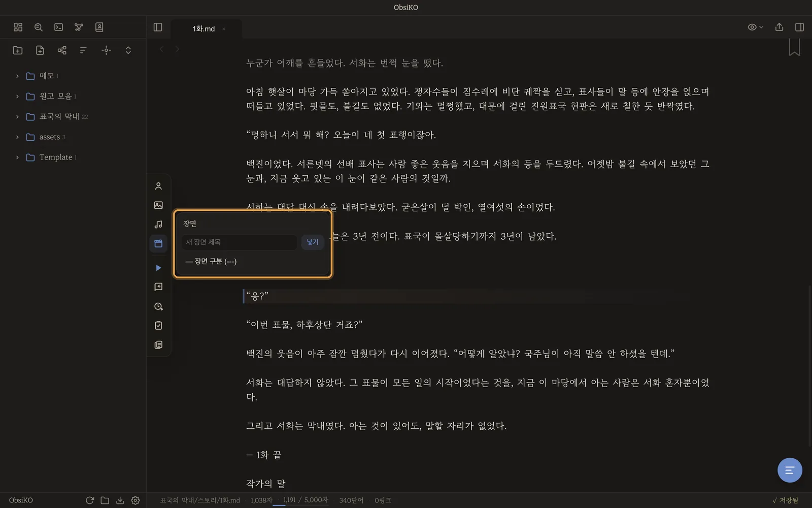812x508 pixels.
Task: Insert image via picture icon
Action: click(x=158, y=205)
